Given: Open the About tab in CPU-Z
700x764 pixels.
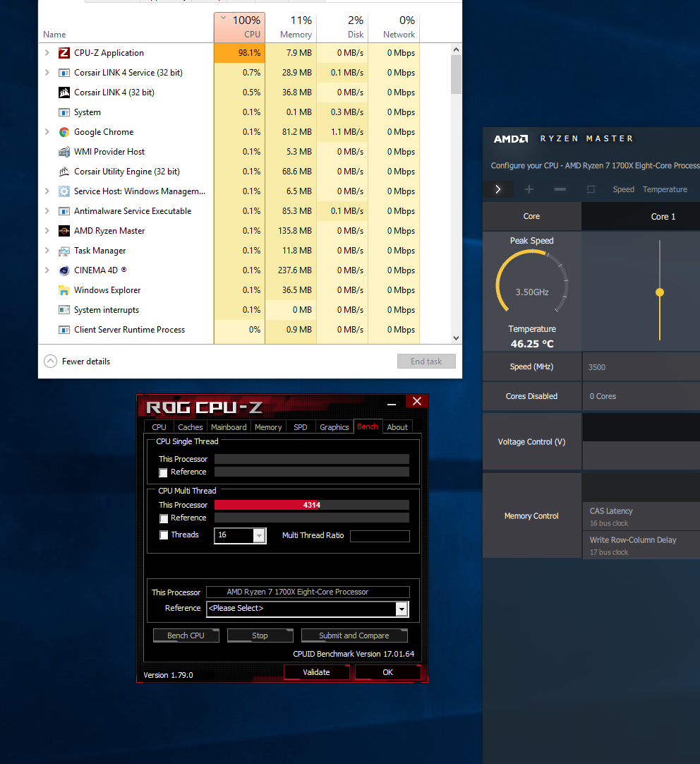Looking at the screenshot, I should click(398, 426).
